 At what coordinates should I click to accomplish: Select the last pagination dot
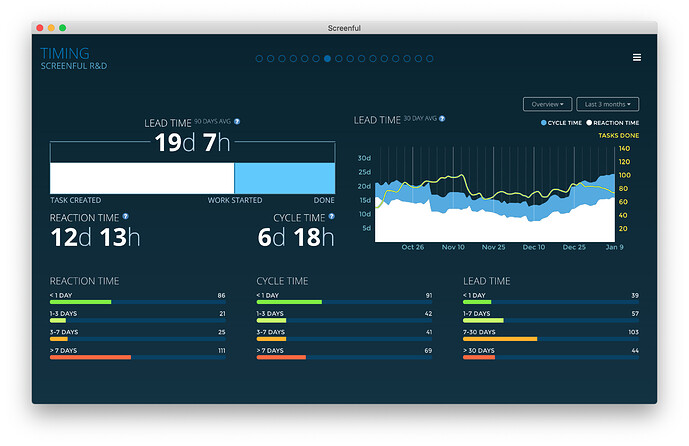(x=430, y=58)
